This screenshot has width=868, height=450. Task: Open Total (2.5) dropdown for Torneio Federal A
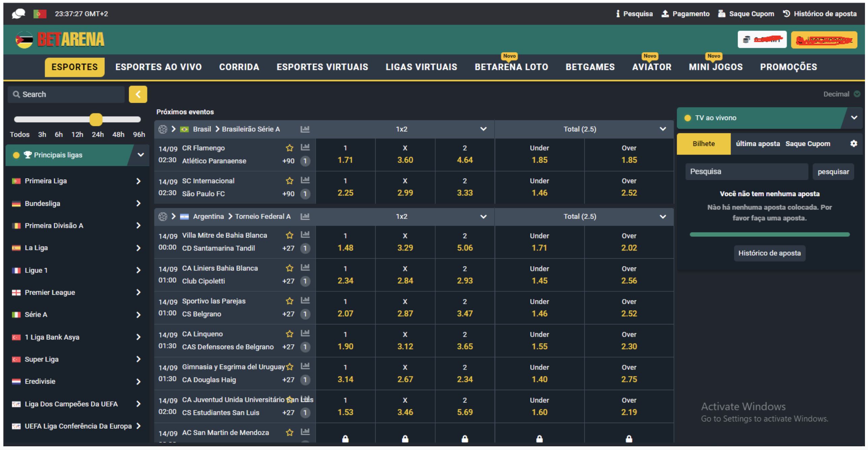point(663,216)
